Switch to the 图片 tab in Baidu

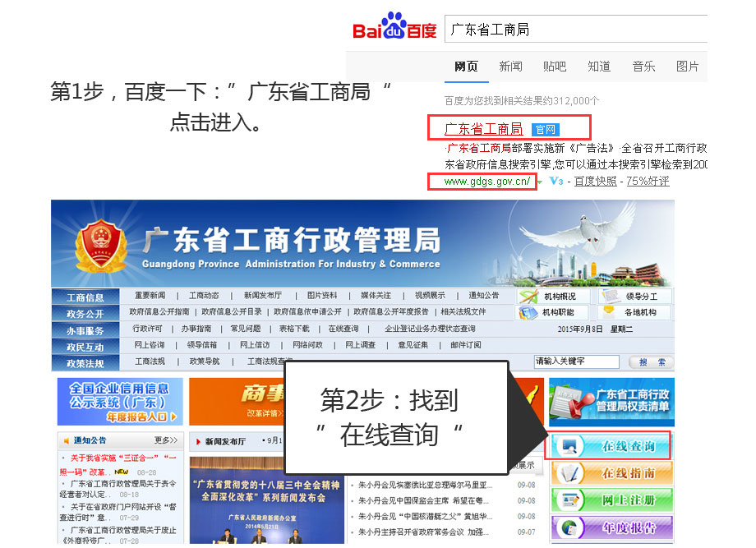pos(687,67)
